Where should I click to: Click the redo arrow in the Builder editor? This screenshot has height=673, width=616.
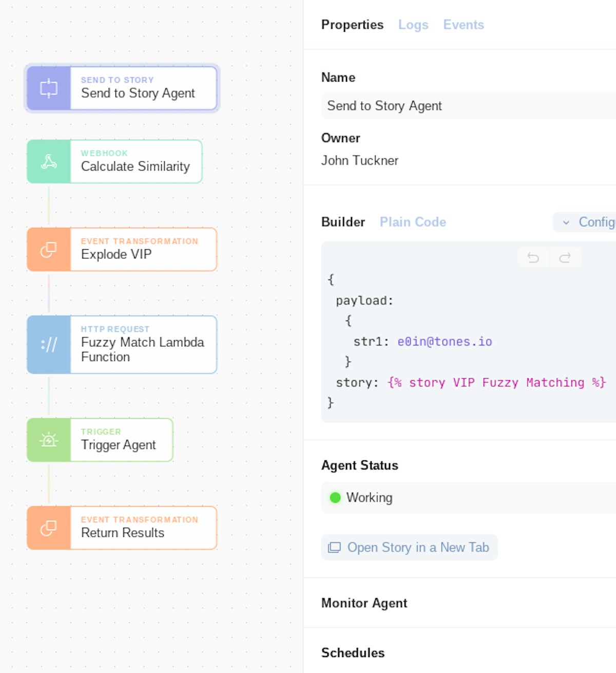(565, 258)
